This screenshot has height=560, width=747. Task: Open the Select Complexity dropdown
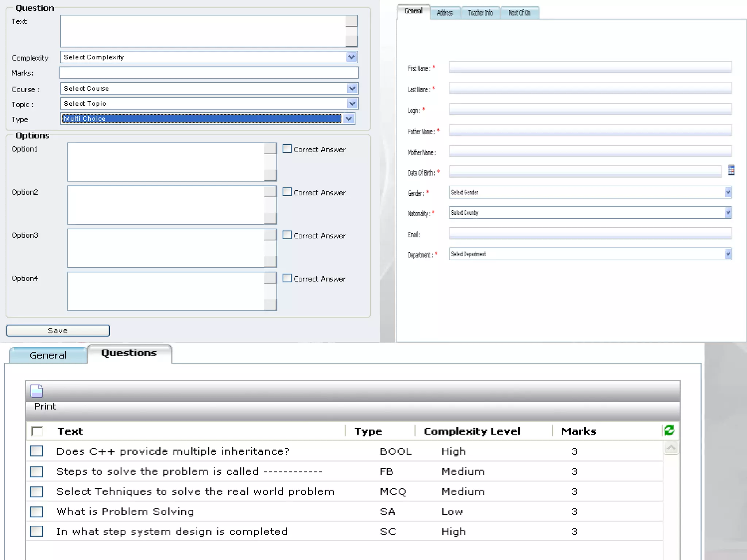tap(351, 57)
